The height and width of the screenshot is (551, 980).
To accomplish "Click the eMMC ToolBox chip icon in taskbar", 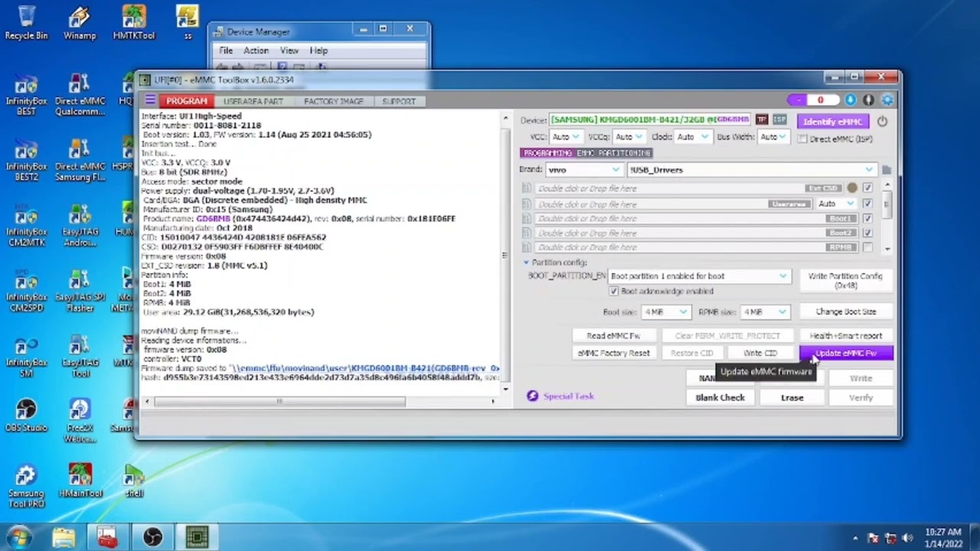I will 197,538.
